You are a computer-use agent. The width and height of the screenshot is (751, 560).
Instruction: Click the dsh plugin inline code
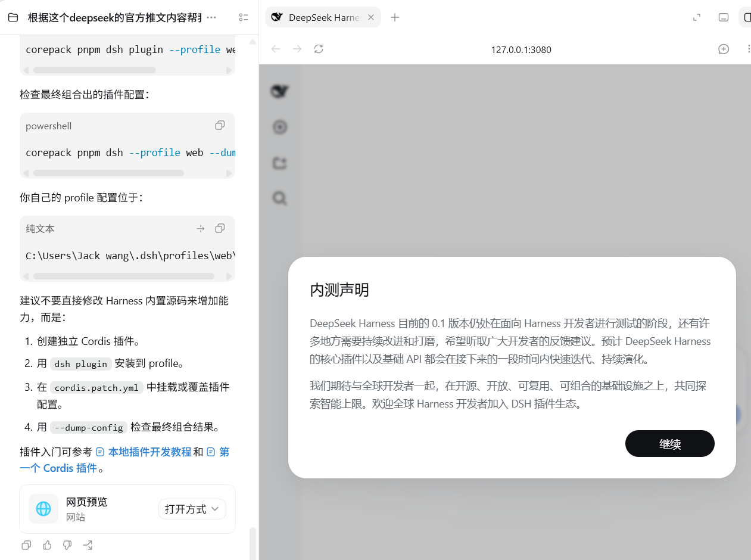pyautogui.click(x=80, y=364)
